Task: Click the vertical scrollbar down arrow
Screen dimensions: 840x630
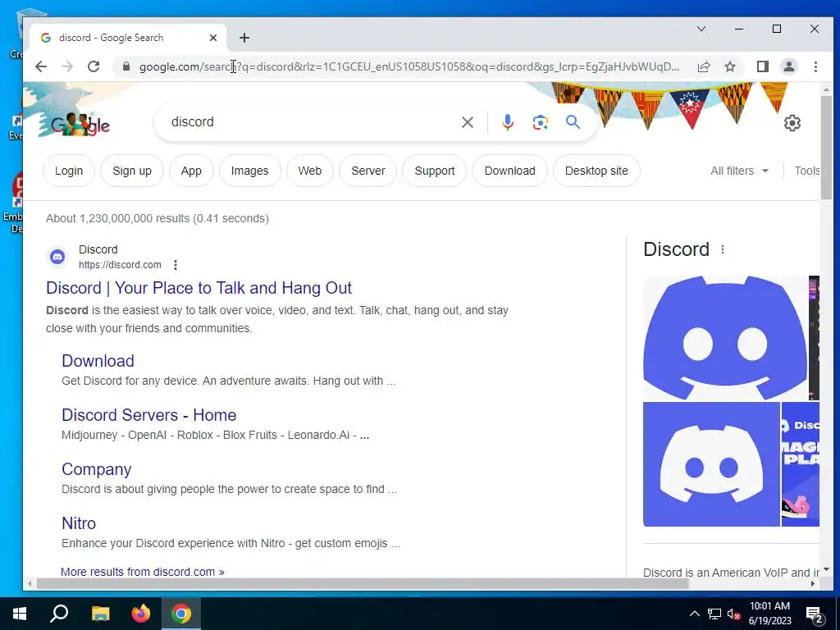Action: [826, 570]
